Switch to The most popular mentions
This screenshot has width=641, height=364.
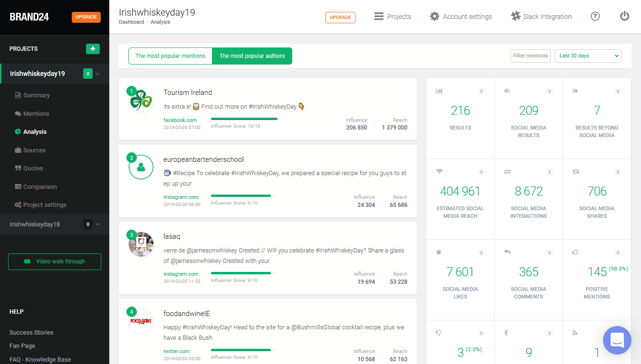tap(170, 56)
